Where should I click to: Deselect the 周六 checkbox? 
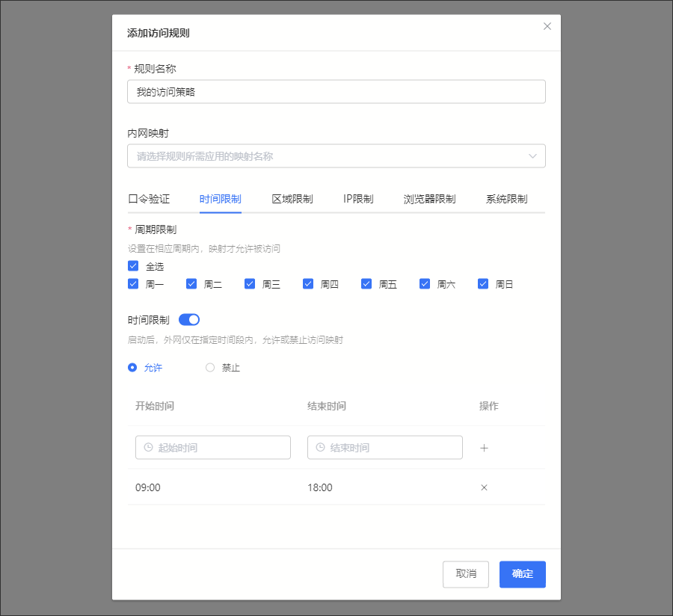[x=425, y=284]
